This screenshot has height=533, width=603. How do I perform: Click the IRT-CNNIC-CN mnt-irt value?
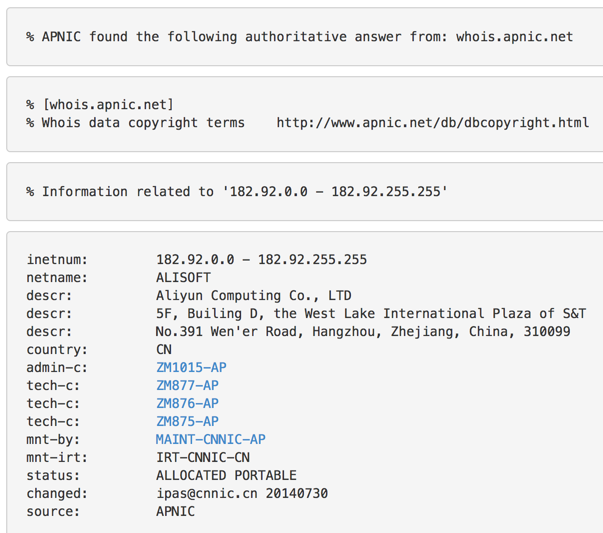point(203,457)
